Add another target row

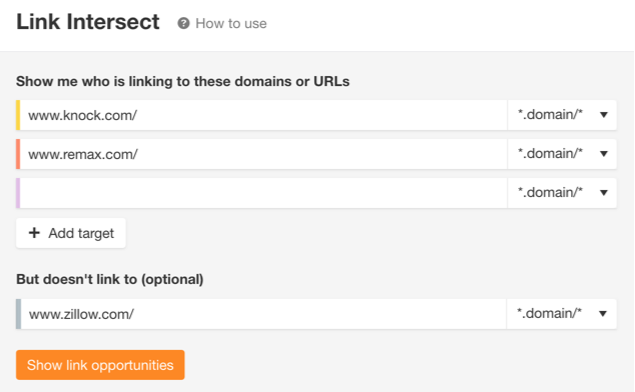(x=71, y=233)
